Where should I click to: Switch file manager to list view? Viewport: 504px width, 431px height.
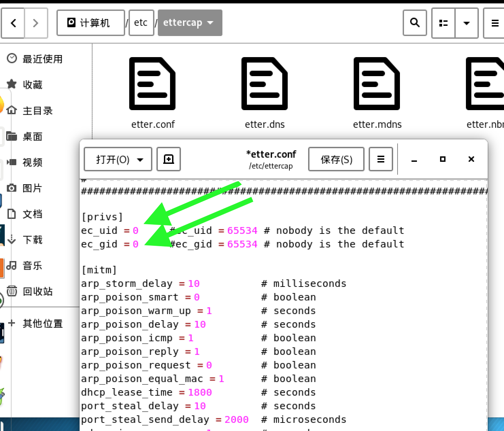point(443,23)
